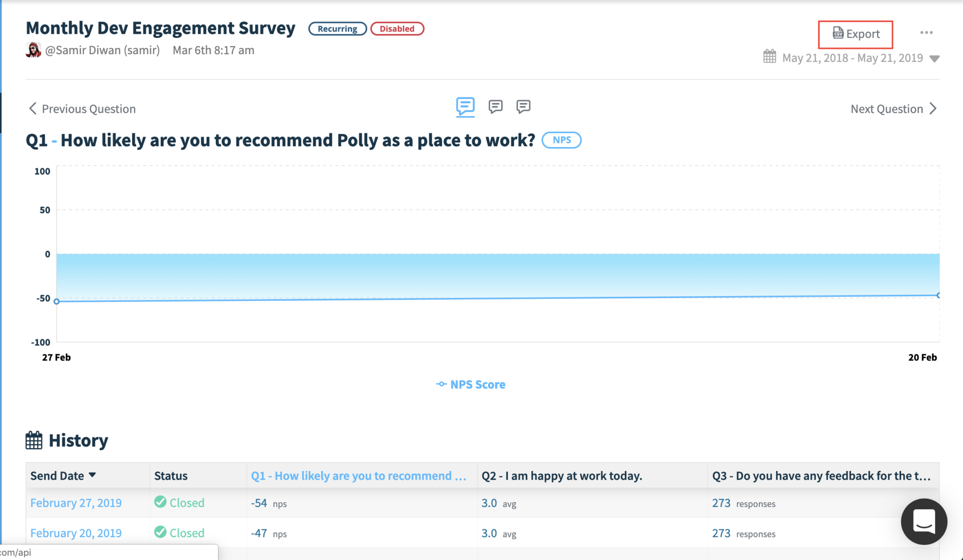Open the February 27, 2019 send date

(76, 503)
